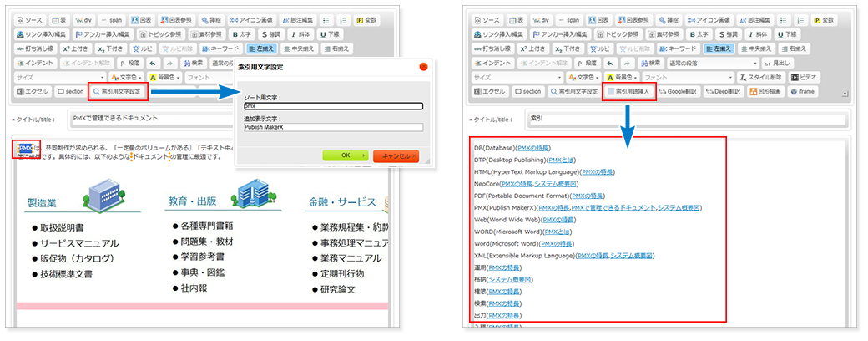Open サイズ dropdown in the PMX document editor

[x=60, y=77]
